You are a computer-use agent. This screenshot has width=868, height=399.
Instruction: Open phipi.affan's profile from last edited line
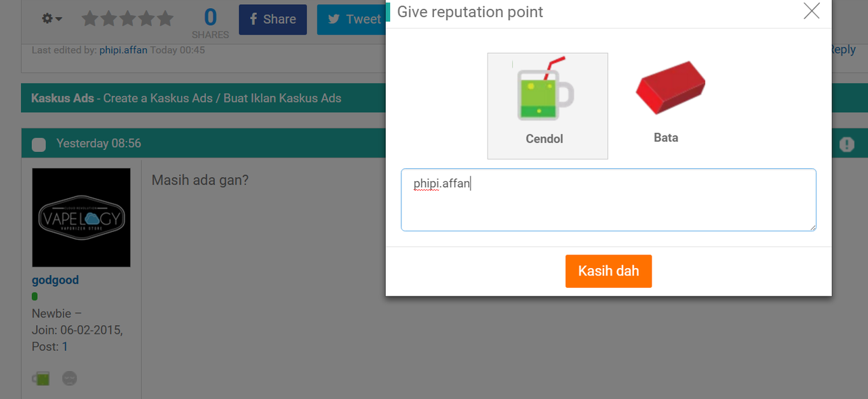click(x=123, y=50)
